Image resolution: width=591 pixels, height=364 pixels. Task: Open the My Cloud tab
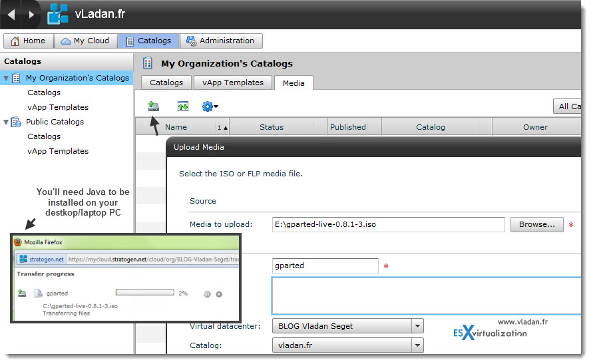[x=86, y=41]
